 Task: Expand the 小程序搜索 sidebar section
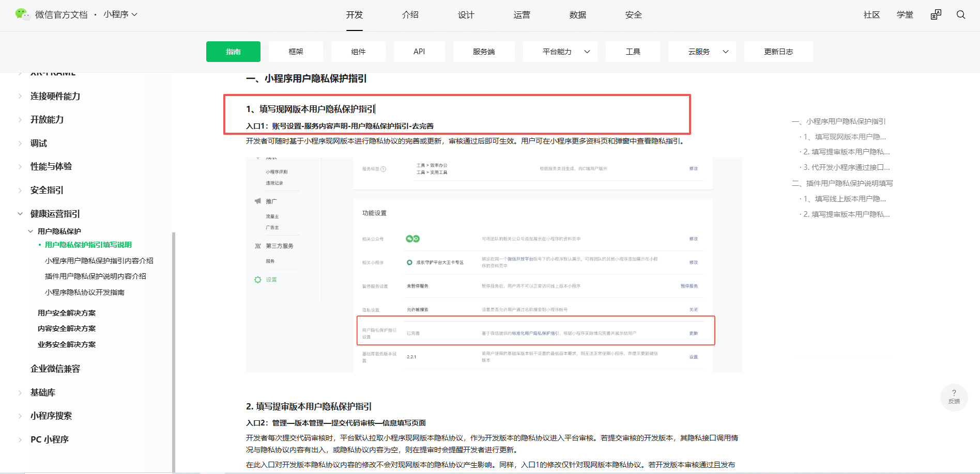coord(20,416)
